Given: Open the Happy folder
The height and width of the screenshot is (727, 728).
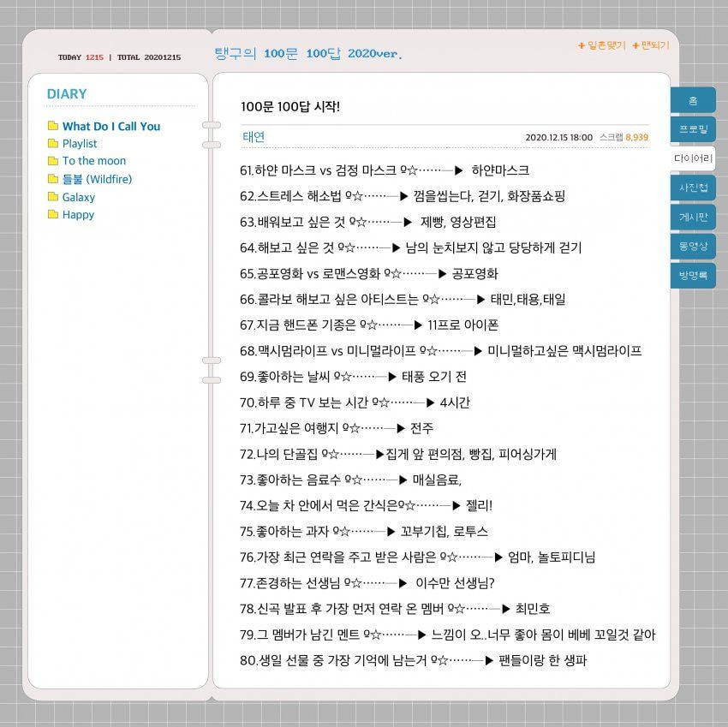Looking at the screenshot, I should click(x=78, y=215).
